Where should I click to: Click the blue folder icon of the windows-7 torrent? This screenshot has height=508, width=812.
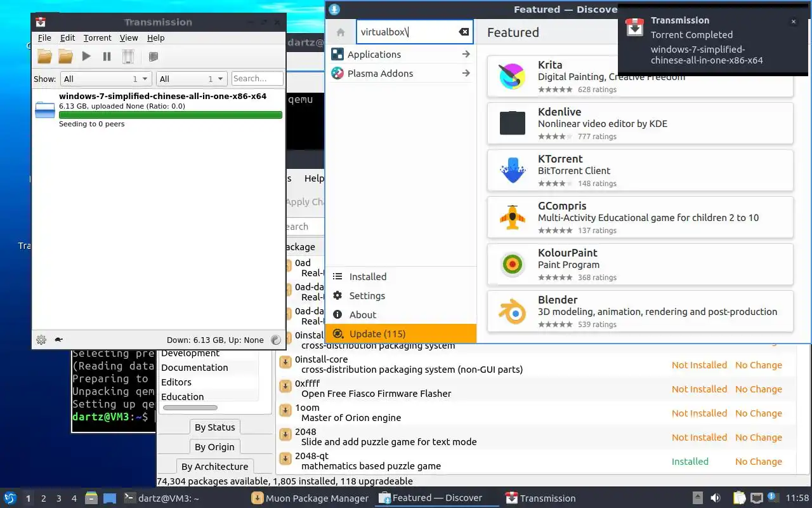pyautogui.click(x=45, y=110)
